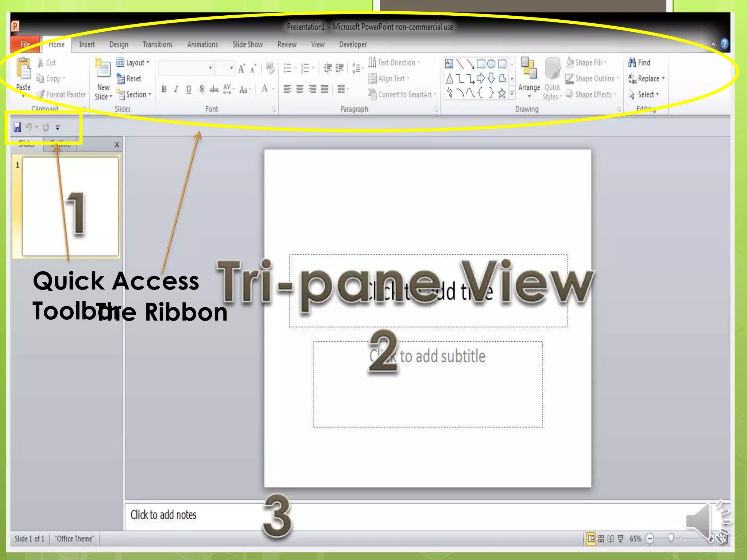The height and width of the screenshot is (560, 747).
Task: Click the Paste clipboard icon
Action: coord(23,69)
